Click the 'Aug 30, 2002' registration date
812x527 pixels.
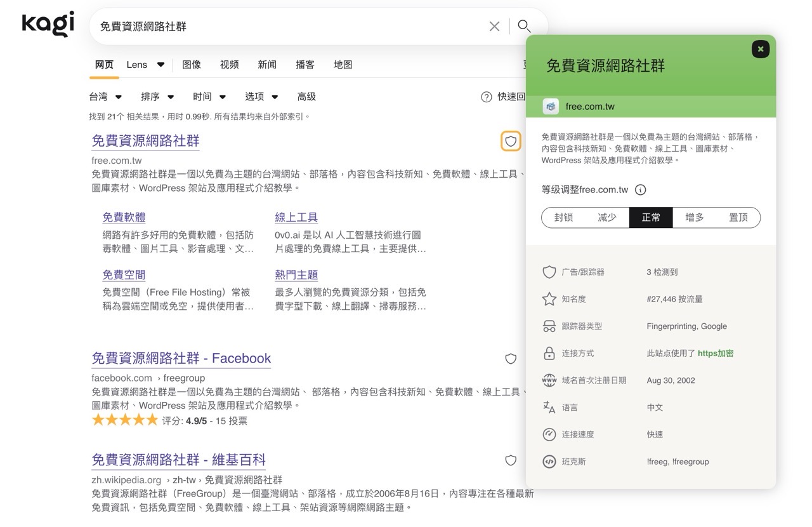click(x=671, y=380)
